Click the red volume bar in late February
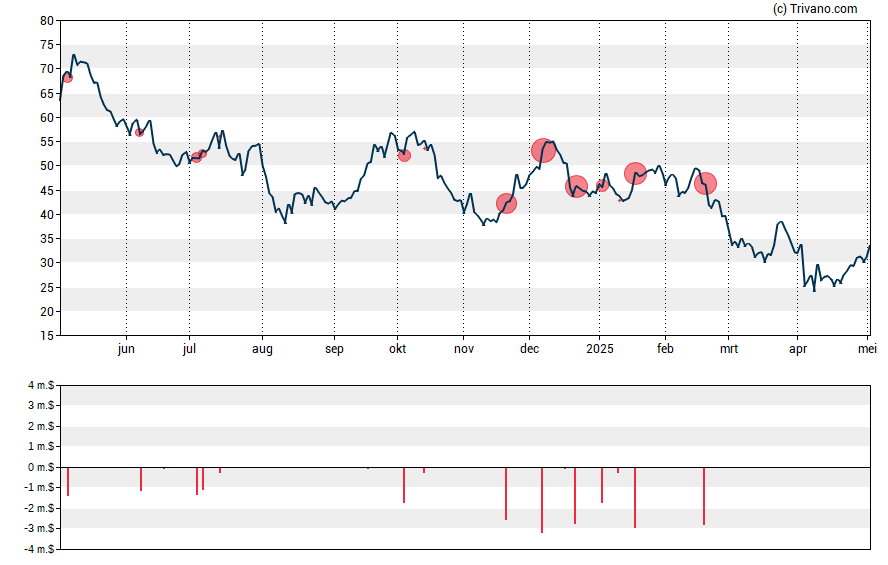Image resolution: width=888 pixels, height=565 pixels. (704, 496)
